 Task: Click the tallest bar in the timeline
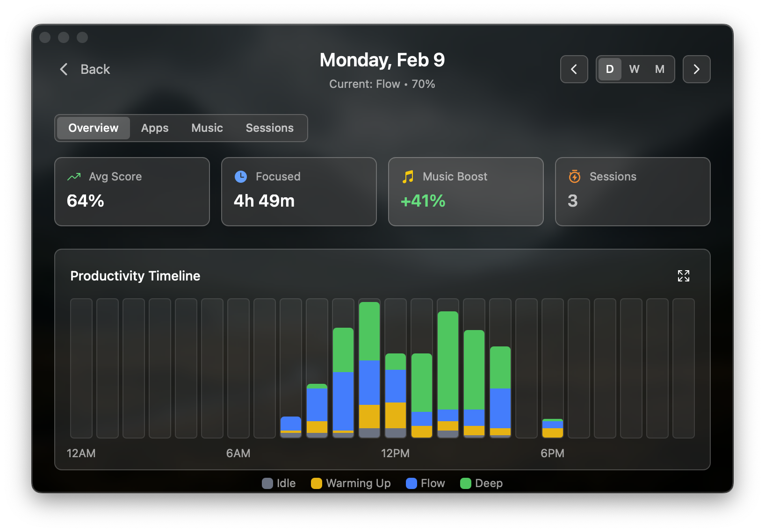[369, 369]
